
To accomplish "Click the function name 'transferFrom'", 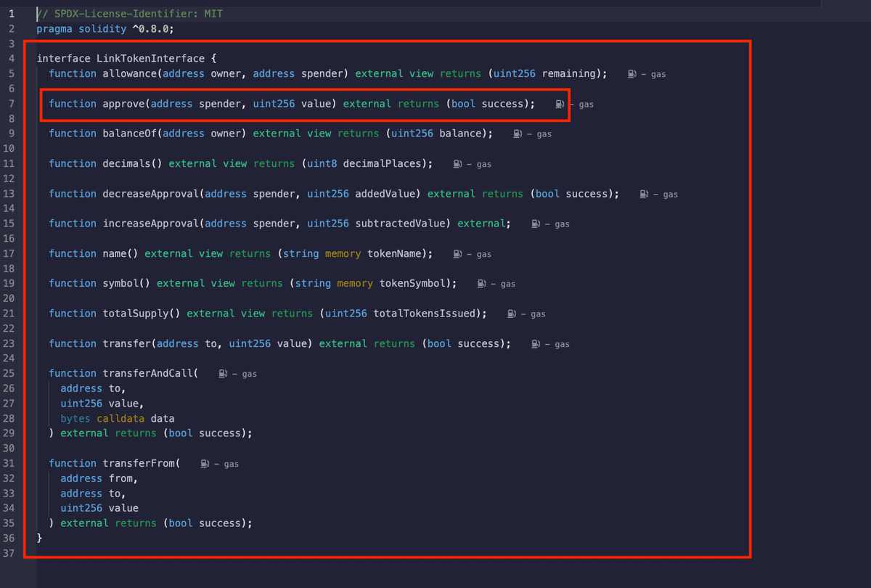I will [139, 463].
